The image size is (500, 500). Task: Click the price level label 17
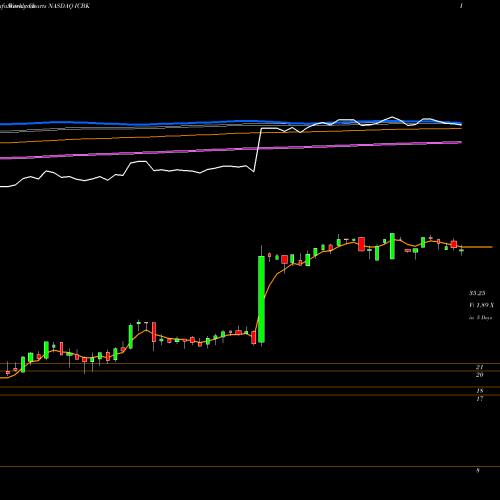tap(480, 399)
